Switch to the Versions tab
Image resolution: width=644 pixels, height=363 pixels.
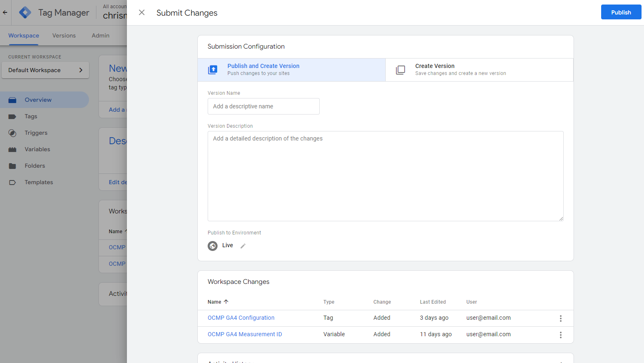[64, 35]
